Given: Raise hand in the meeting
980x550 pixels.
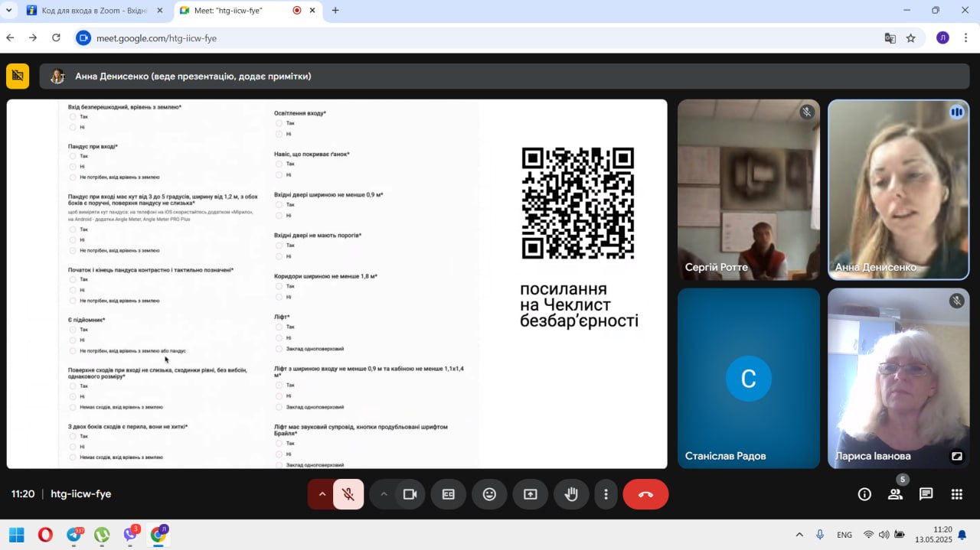Looking at the screenshot, I should (x=571, y=494).
